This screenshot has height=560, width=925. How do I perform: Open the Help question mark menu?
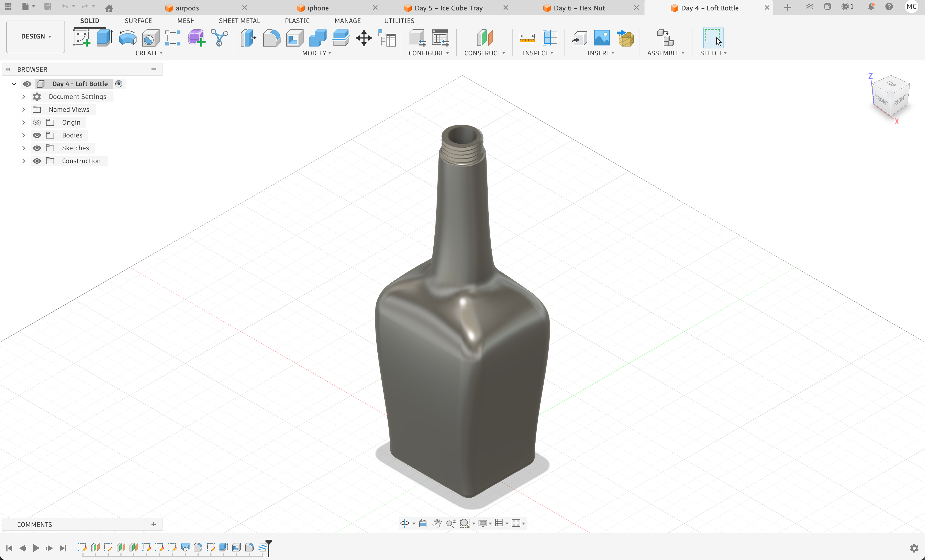889,7
